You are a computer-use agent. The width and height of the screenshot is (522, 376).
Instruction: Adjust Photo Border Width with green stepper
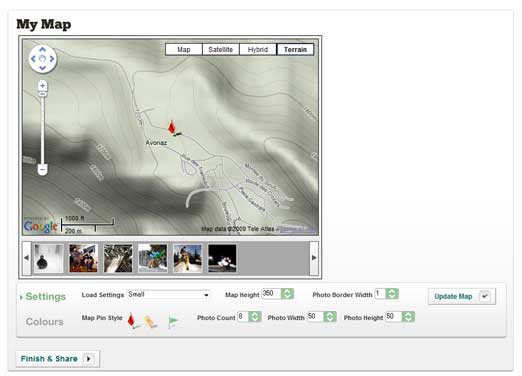392,294
